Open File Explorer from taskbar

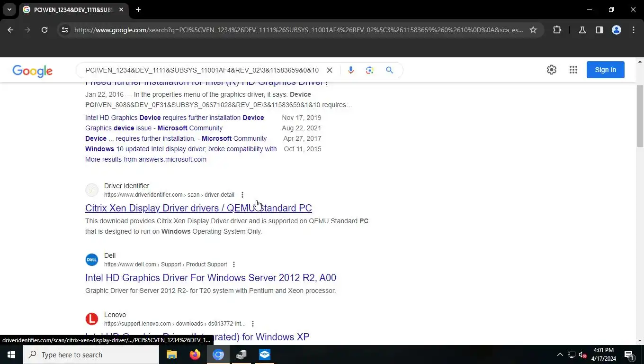pyautogui.click(x=171, y=355)
